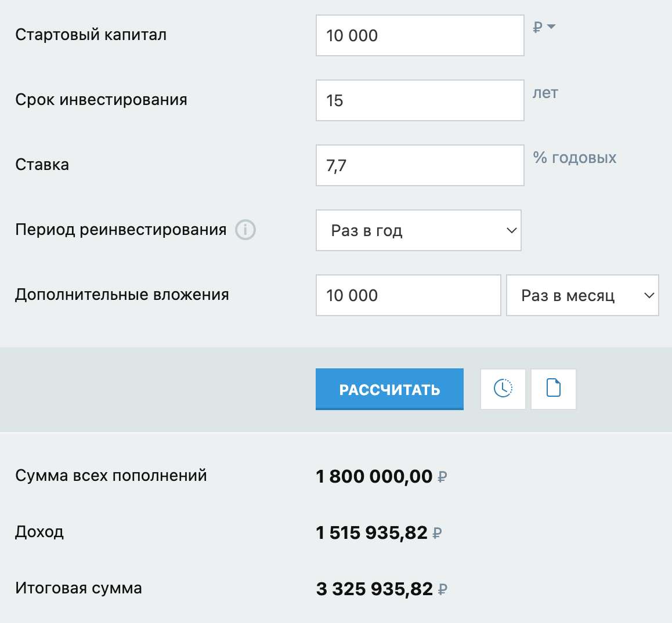
Task: Select the Срок инвестирования value field
Action: (420, 100)
